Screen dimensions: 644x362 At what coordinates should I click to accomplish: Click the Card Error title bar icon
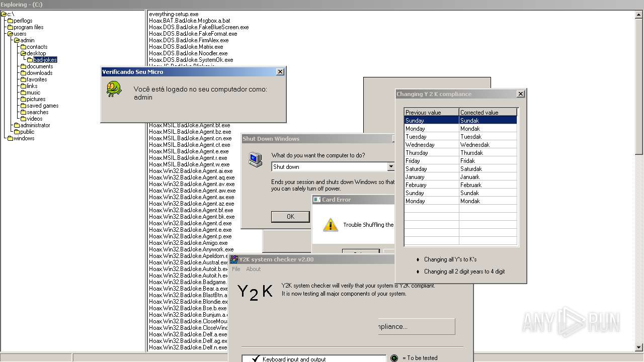[317, 200]
